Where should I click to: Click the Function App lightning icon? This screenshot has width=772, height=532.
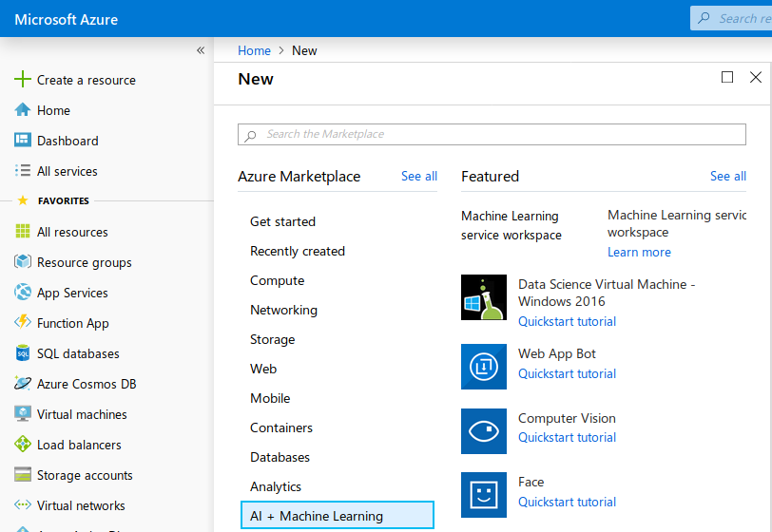tap(23, 322)
